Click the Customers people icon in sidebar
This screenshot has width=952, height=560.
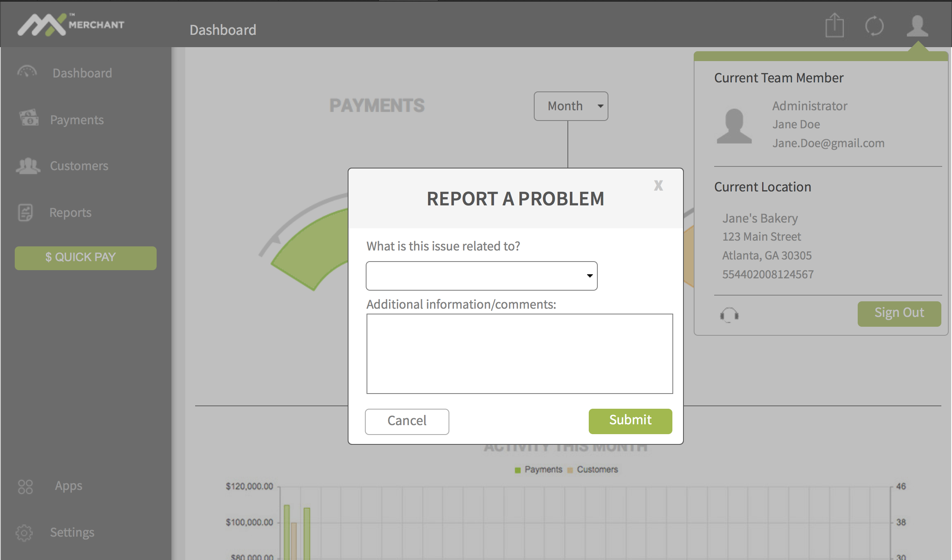[28, 166]
